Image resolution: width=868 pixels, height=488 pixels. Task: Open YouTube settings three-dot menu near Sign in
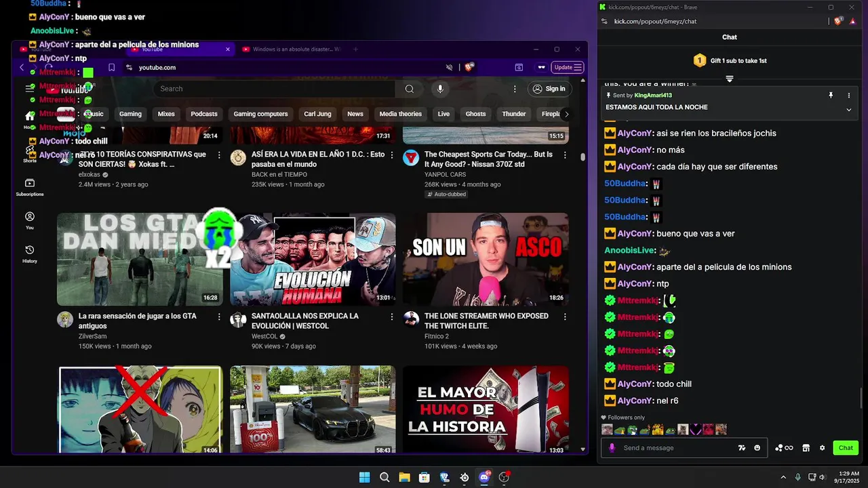pos(515,89)
